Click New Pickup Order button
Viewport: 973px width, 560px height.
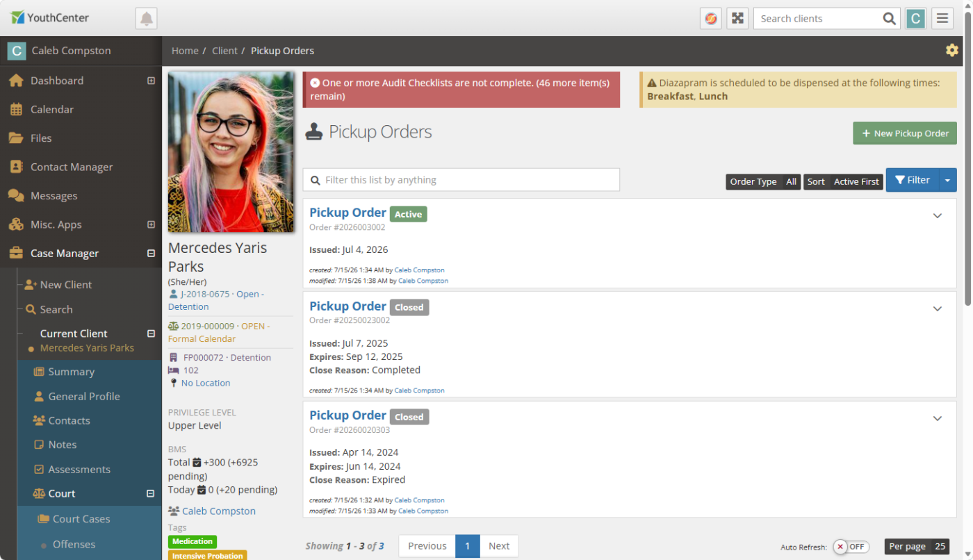point(905,133)
